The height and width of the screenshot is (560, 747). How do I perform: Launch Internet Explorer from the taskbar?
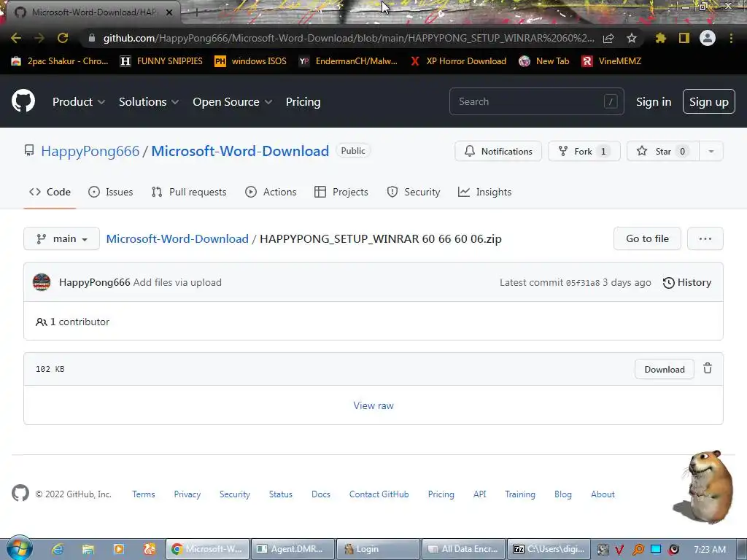(58, 549)
